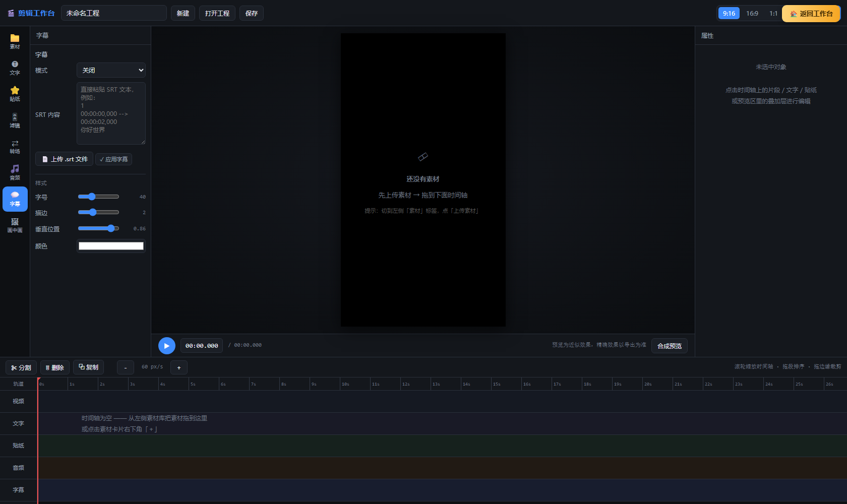Image resolution: width=847 pixels, height=504 pixels.
Task: Open the 素材 (materials) folder panel
Action: pyautogui.click(x=15, y=42)
